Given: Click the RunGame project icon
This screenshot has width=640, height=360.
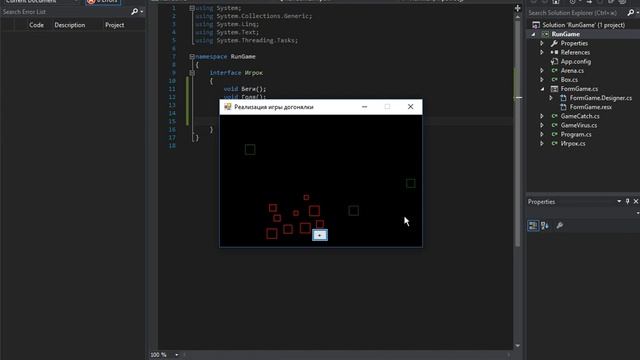Looking at the screenshot, I should click(x=545, y=34).
